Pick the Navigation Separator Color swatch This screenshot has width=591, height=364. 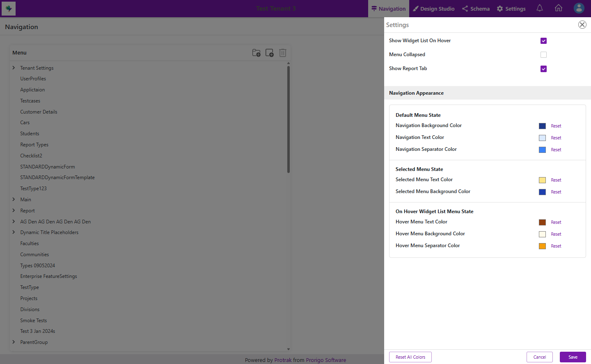click(542, 150)
